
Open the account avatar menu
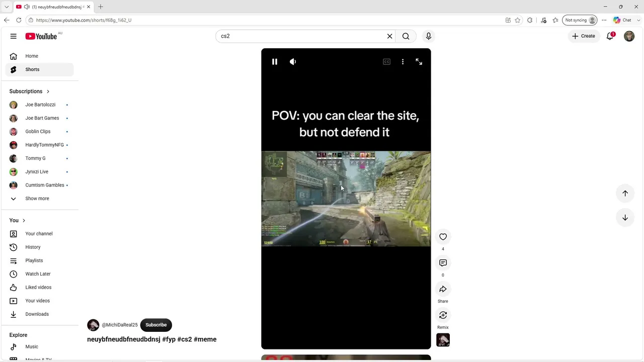(x=629, y=36)
